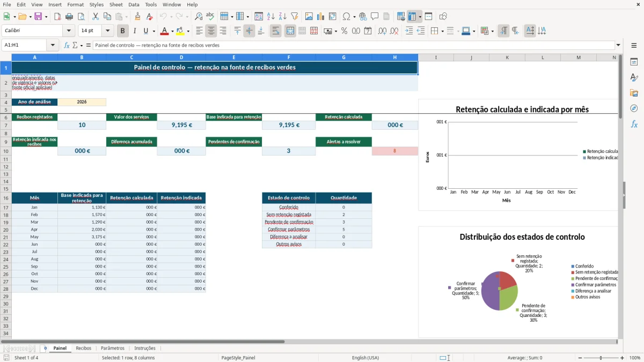This screenshot has height=362, width=644.
Task: Expand the Name Box dropdown
Action: click(53, 46)
